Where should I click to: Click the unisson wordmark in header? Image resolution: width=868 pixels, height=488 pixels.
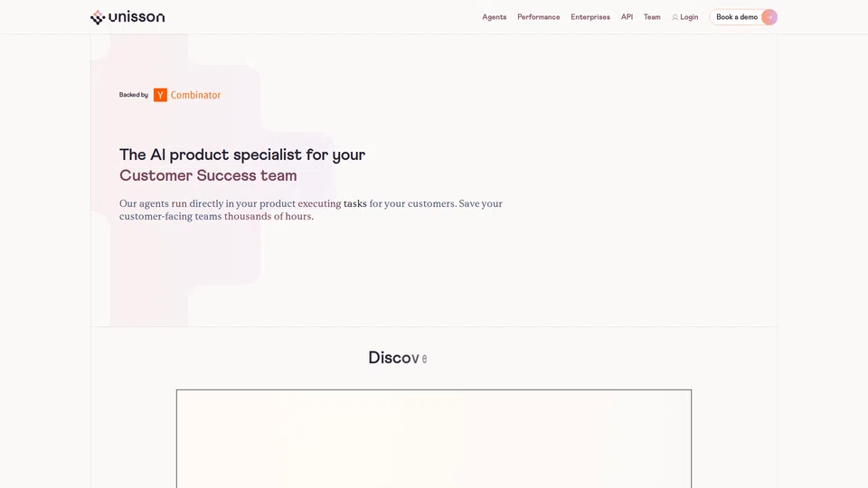point(137,16)
